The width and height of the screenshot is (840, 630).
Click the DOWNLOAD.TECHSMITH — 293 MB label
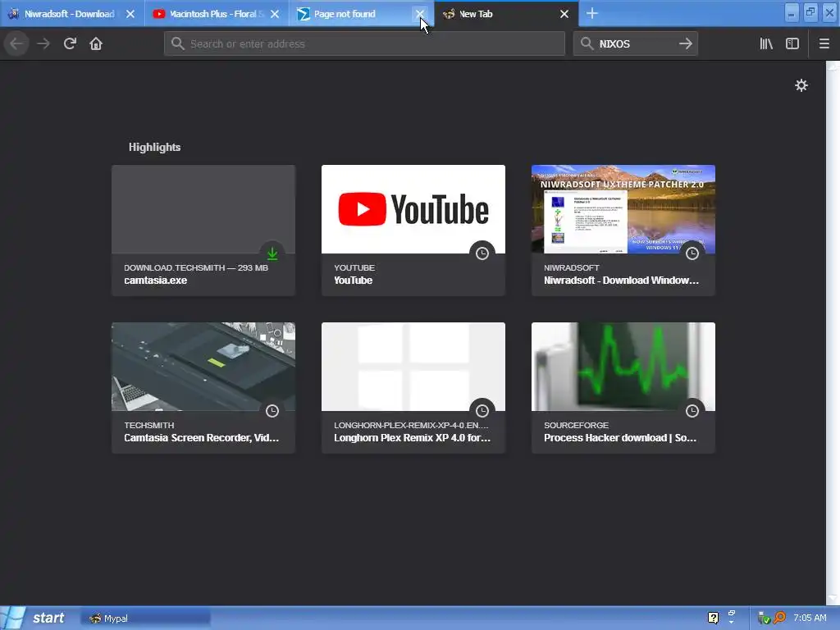tap(196, 268)
